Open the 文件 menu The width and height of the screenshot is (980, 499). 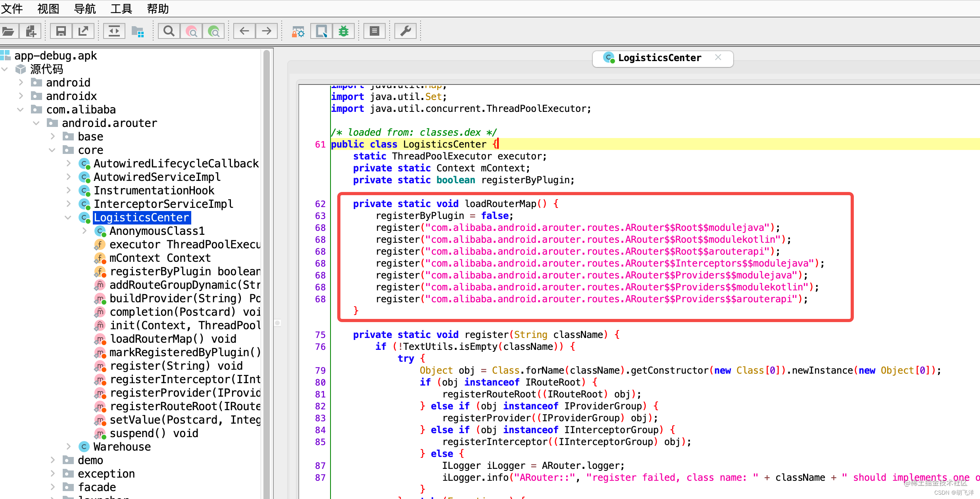click(12, 8)
